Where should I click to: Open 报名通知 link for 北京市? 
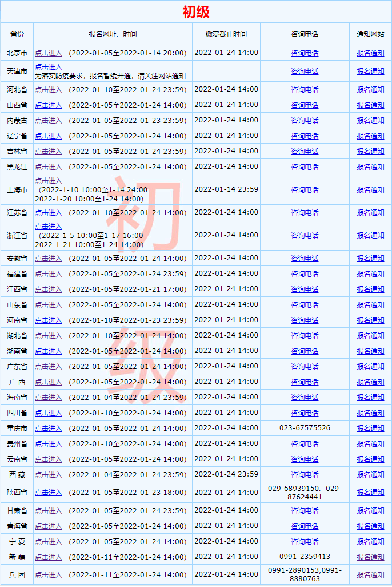tap(370, 53)
